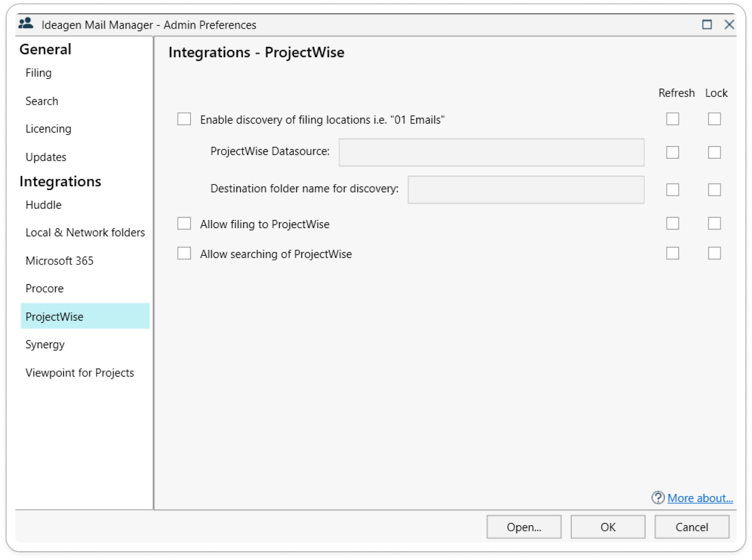Image resolution: width=752 pixels, height=560 pixels.
Task: Switch to Viewpoint for Projects page
Action: coord(80,373)
